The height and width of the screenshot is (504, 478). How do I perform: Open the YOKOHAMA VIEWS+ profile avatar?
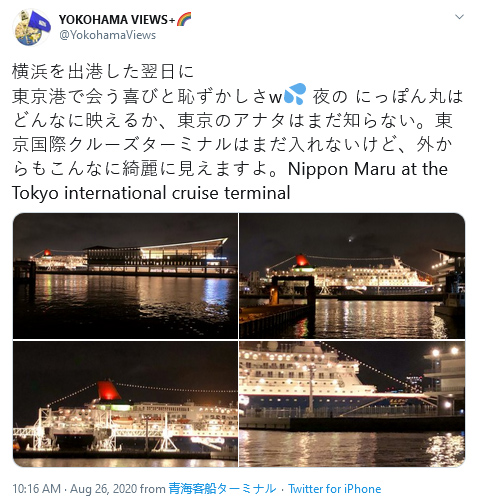pyautogui.click(x=31, y=28)
